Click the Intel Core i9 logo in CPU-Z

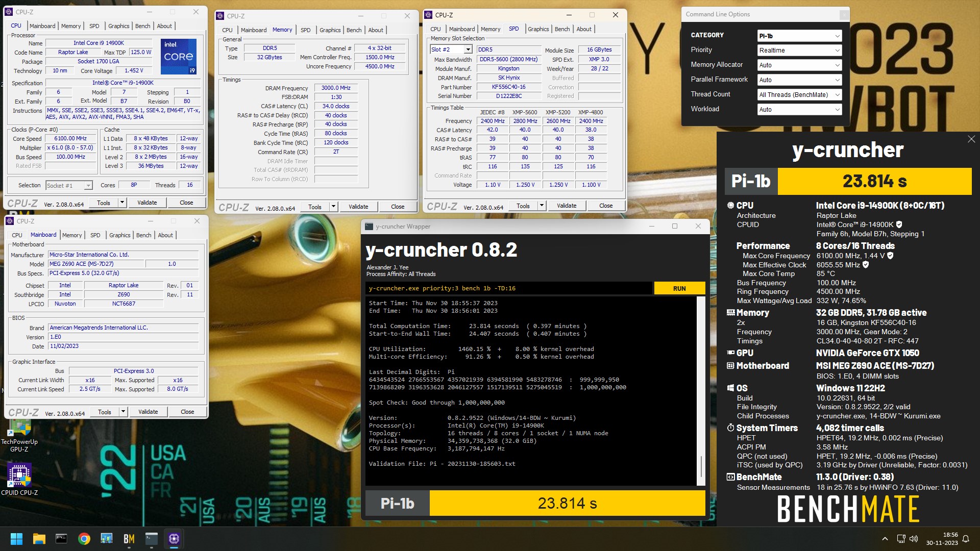tap(179, 57)
